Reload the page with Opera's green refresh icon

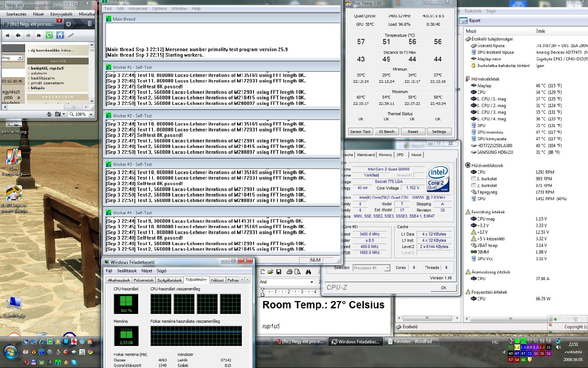(49, 35)
